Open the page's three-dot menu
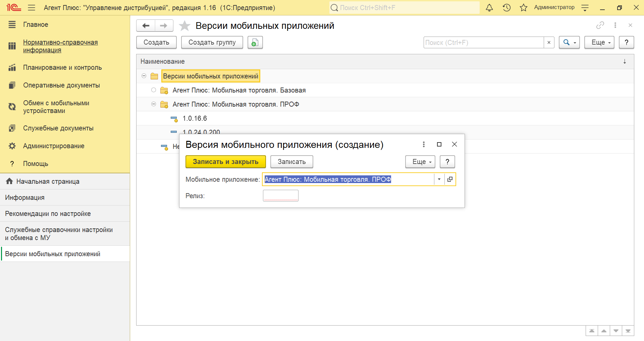The width and height of the screenshot is (644, 341). click(x=615, y=25)
